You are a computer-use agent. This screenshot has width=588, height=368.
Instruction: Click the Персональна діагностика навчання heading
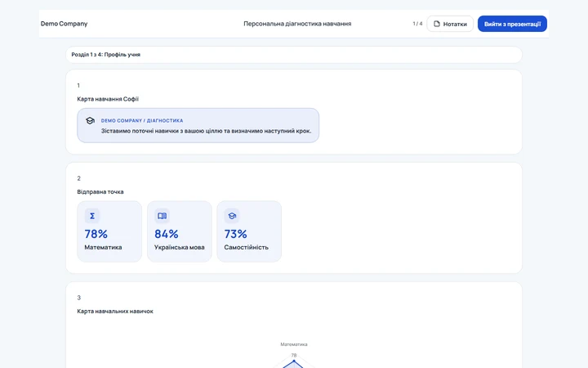[297, 24]
